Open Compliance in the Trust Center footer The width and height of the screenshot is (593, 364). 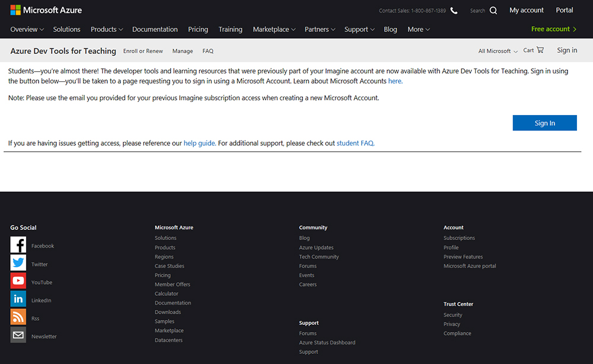457,333
